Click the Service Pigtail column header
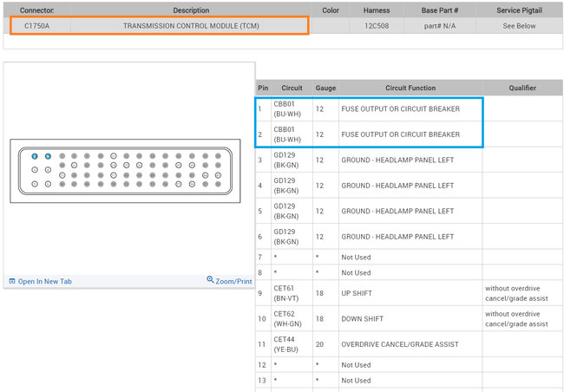This screenshot has width=564, height=392. tap(519, 10)
